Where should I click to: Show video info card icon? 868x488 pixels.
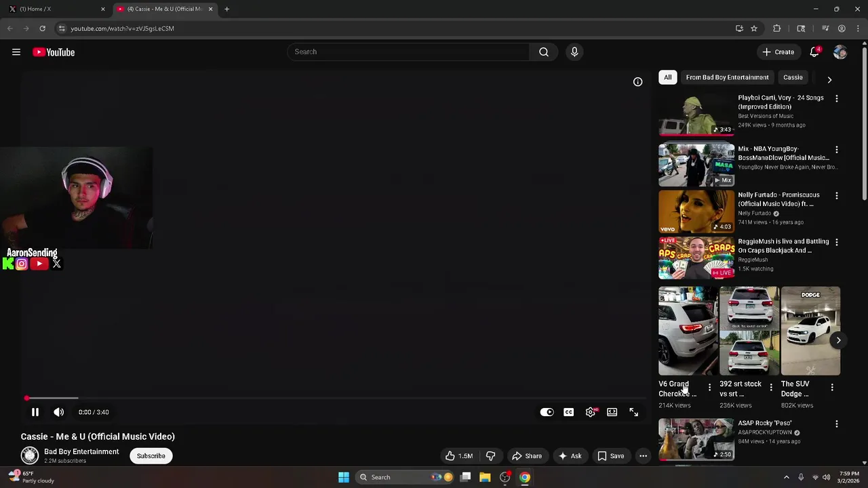point(637,82)
